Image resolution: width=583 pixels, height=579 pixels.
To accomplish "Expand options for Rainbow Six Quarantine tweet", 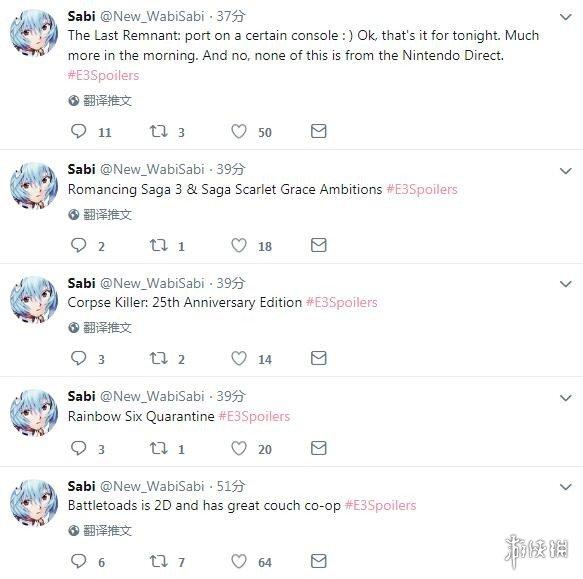I will click(566, 398).
